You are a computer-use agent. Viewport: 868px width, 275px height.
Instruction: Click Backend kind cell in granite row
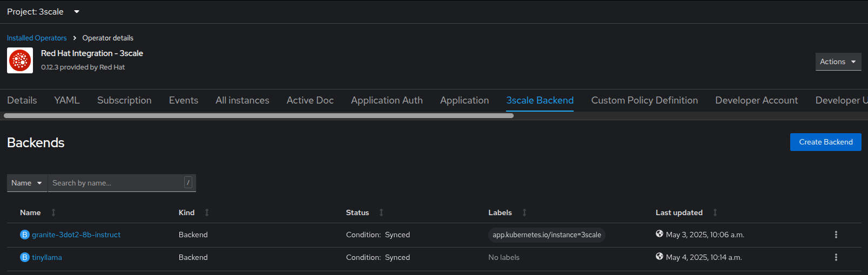point(193,235)
